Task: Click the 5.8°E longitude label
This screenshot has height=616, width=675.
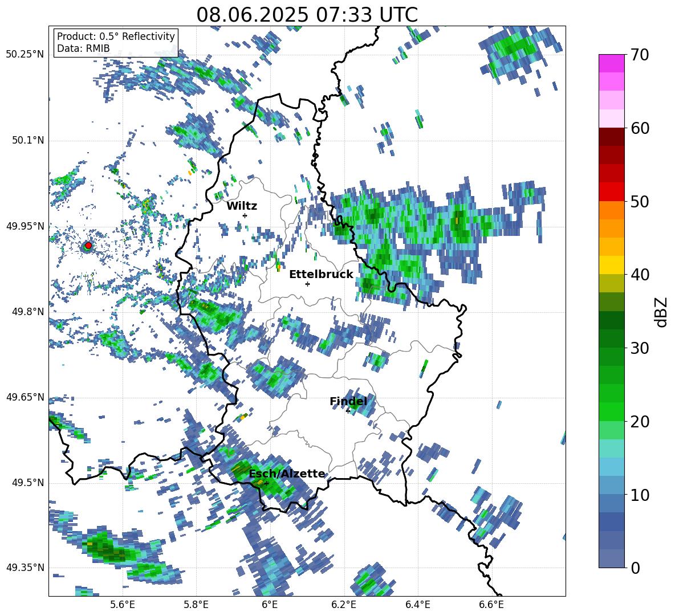Action: pos(196,605)
